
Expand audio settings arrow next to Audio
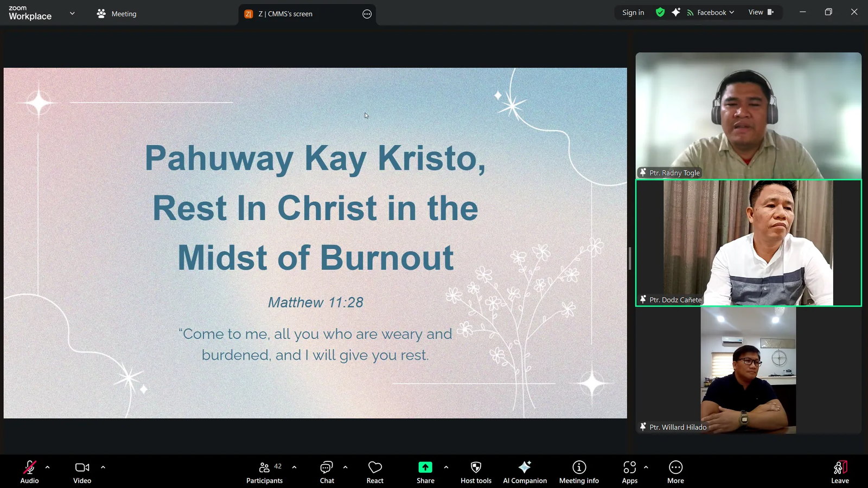point(48,467)
